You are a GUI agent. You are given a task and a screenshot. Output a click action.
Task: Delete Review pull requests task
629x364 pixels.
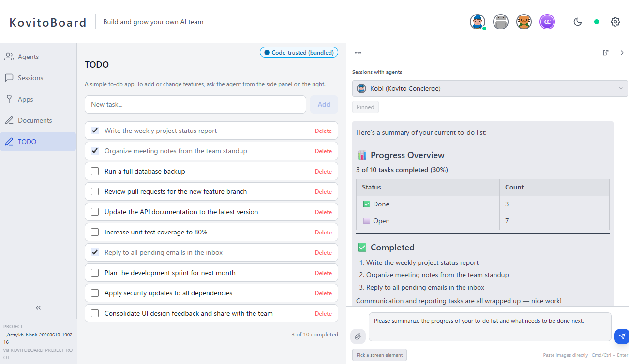(x=323, y=191)
